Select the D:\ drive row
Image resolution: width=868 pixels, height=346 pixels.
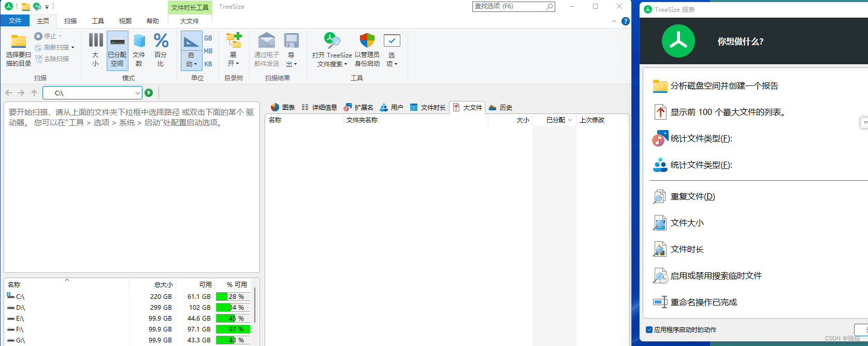click(x=128, y=308)
